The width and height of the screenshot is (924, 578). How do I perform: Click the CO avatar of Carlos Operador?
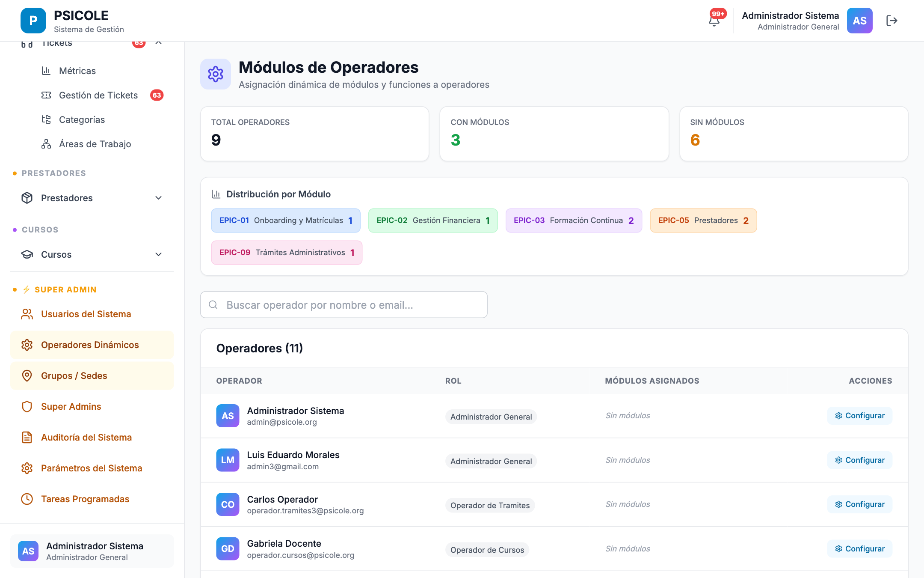pos(228,504)
